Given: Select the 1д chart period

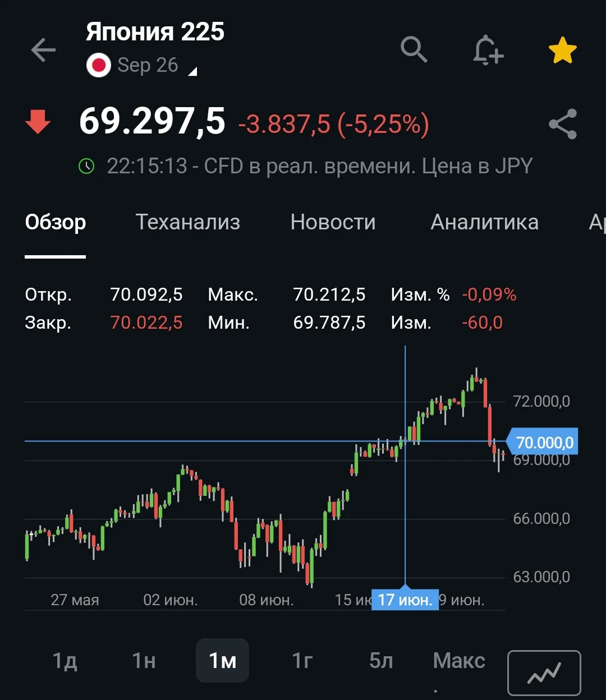Looking at the screenshot, I should tap(65, 661).
